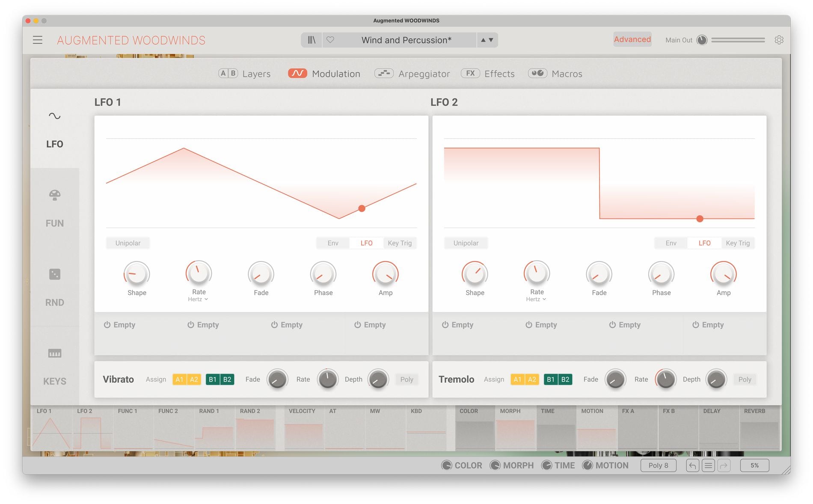Open LFO 2 Rate Hertz dropdown
This screenshot has width=813, height=504.
(x=536, y=299)
